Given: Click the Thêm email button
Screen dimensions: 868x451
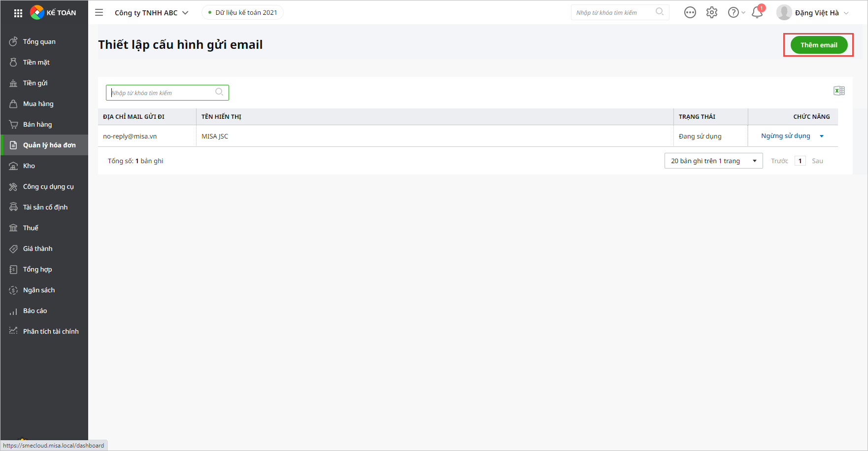Looking at the screenshot, I should 818,45.
